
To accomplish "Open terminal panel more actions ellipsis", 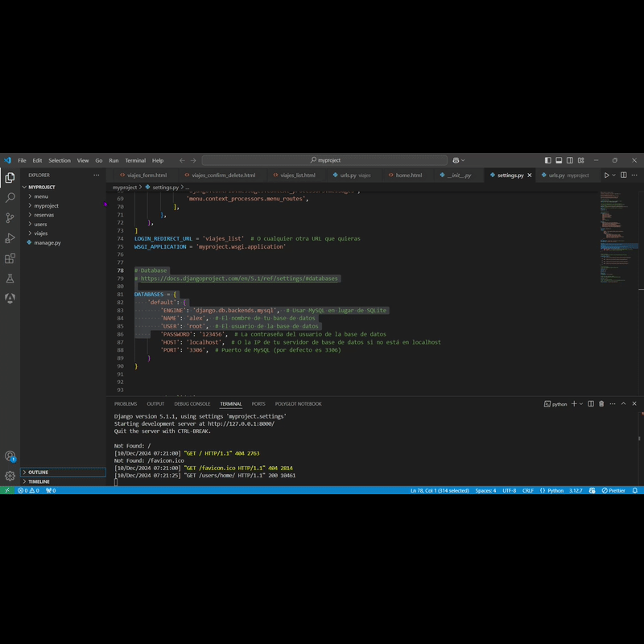I will (x=613, y=404).
